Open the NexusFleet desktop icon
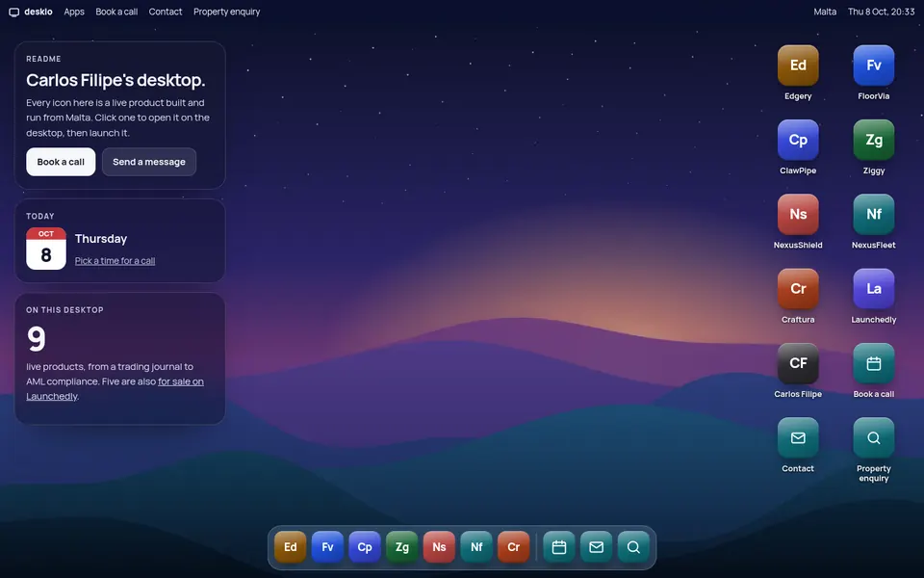This screenshot has width=924, height=578. (873, 214)
